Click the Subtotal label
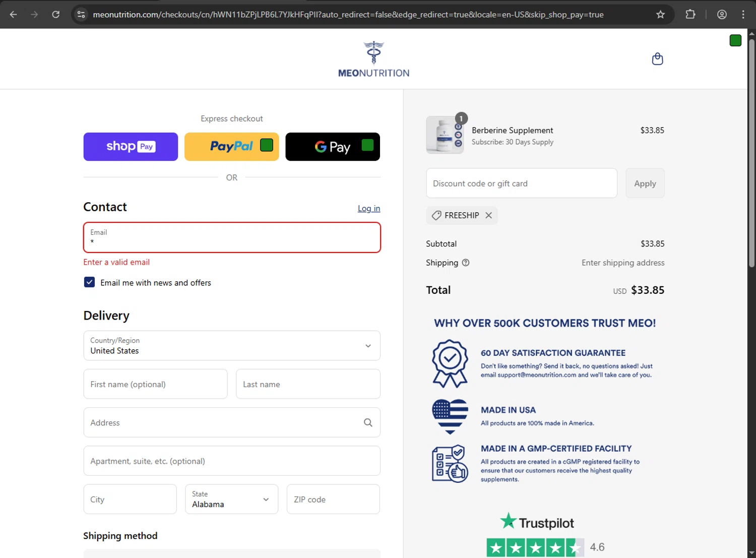This screenshot has width=756, height=558. [441, 243]
